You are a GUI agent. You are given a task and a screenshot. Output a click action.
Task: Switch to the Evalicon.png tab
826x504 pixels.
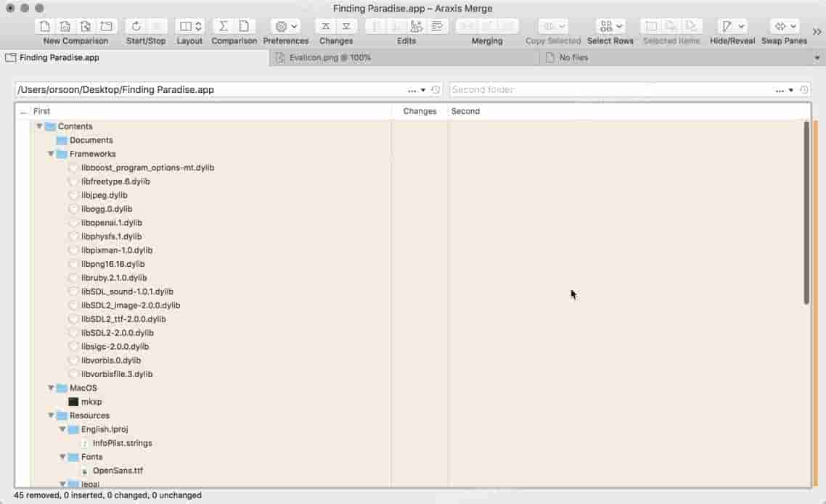point(330,57)
